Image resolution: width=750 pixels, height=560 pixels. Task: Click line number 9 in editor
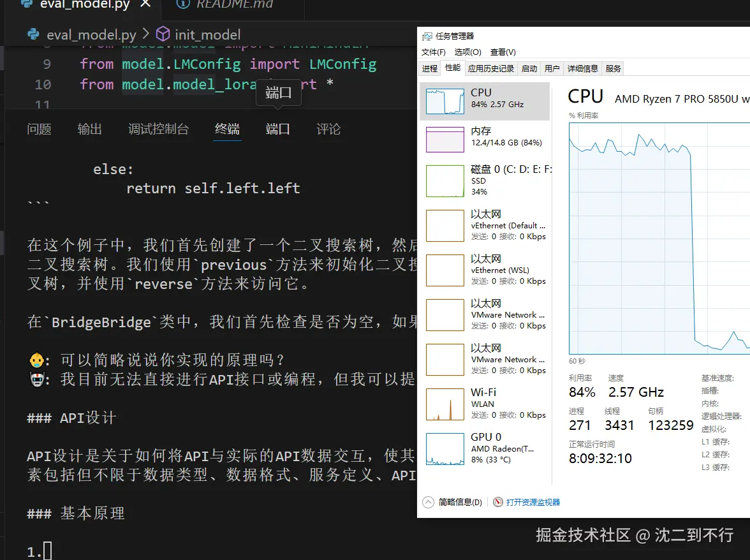click(x=47, y=64)
